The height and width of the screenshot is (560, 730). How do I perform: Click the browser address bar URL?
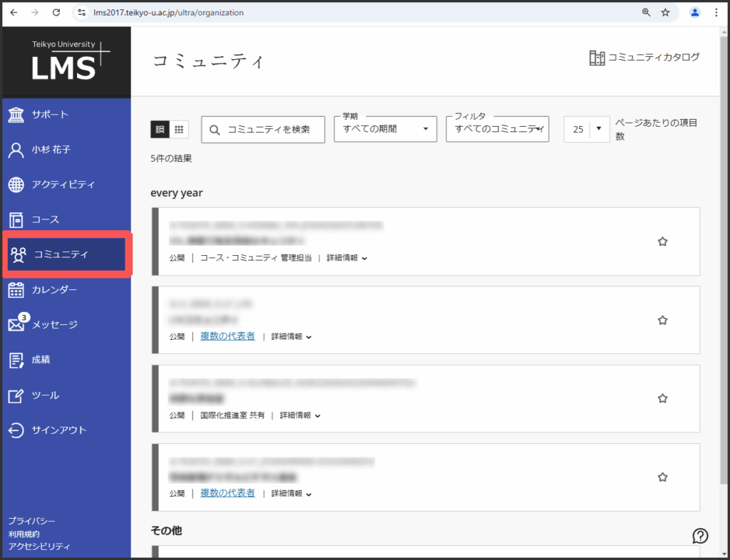168,13
